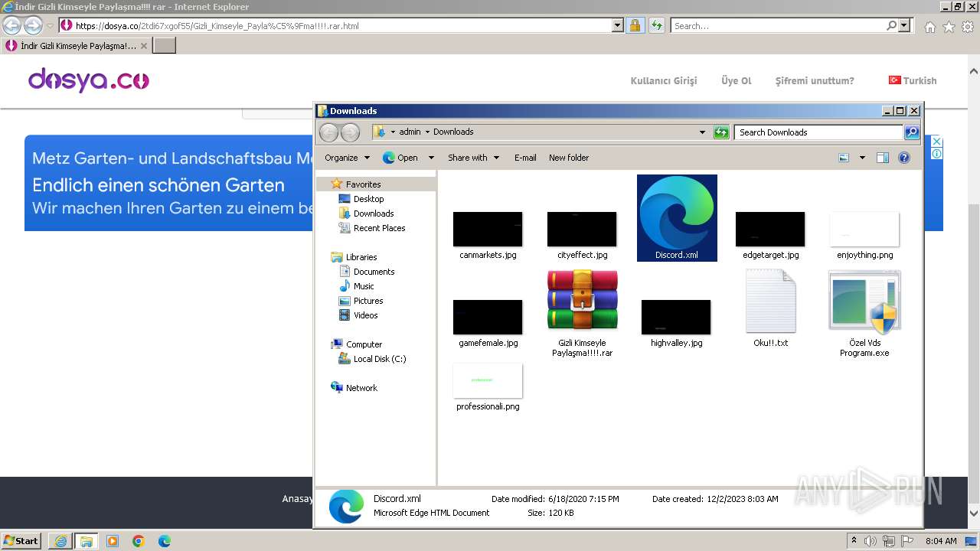Select the cityeffect.jpg file
The height and width of the screenshot is (551, 980).
(582, 230)
